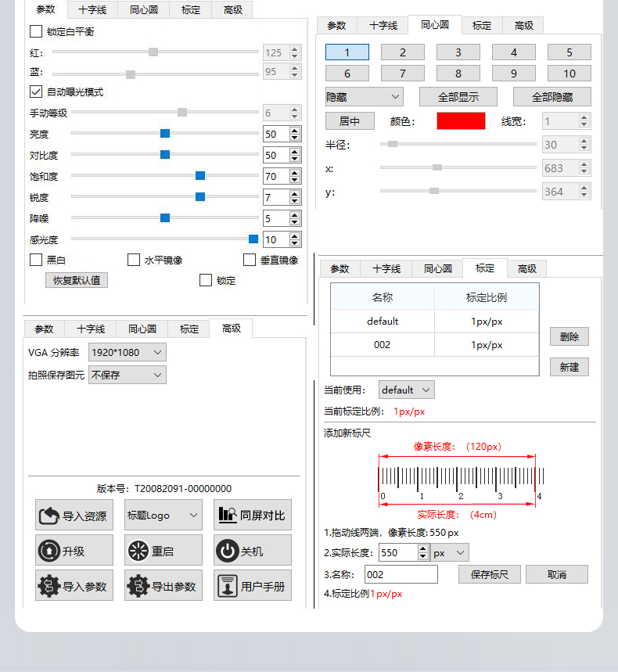Image resolution: width=618 pixels, height=672 pixels.
Task: Click the 全部显示 button
Action: (x=458, y=97)
